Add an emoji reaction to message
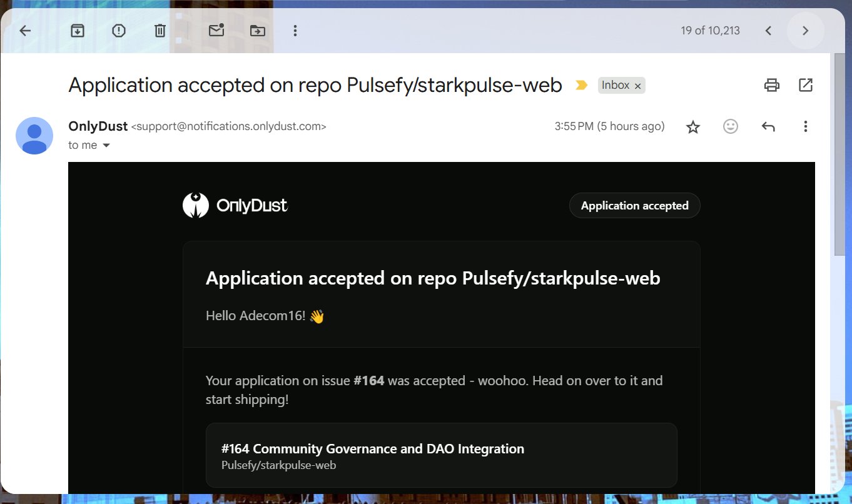Screen dimensions: 852x504 pyautogui.click(x=730, y=127)
